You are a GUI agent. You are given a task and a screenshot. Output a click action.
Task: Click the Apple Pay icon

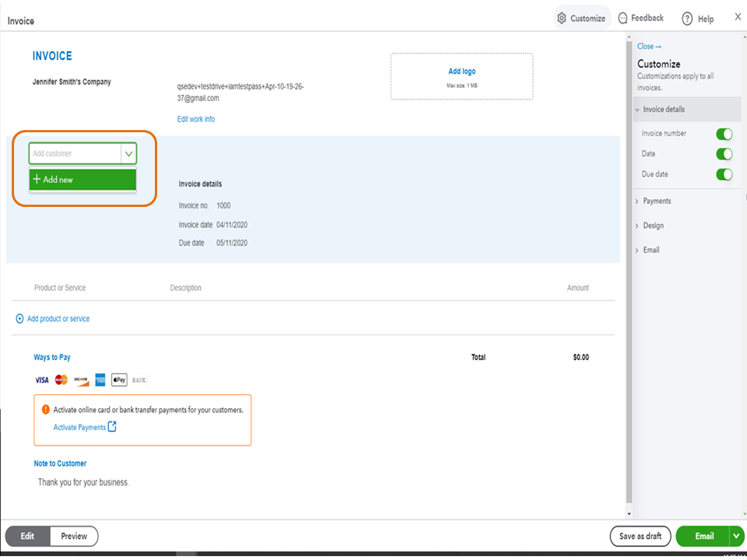(119, 380)
